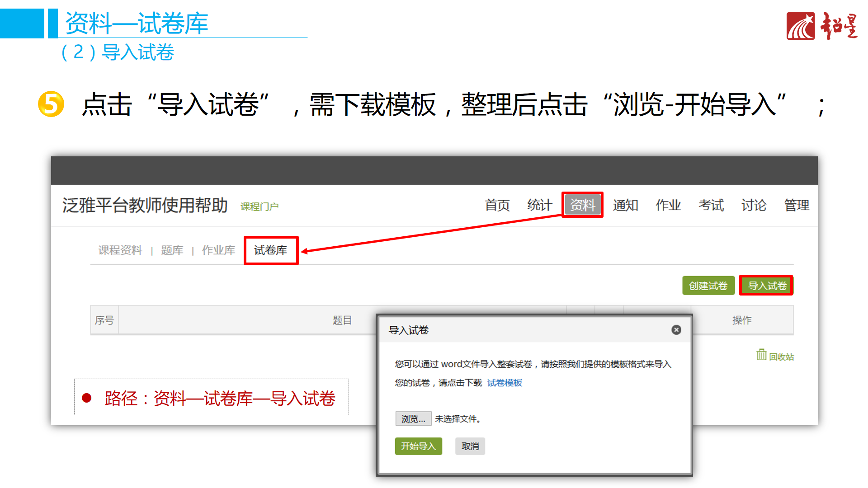
Task: Click 浏览... to choose a file
Action: (413, 419)
